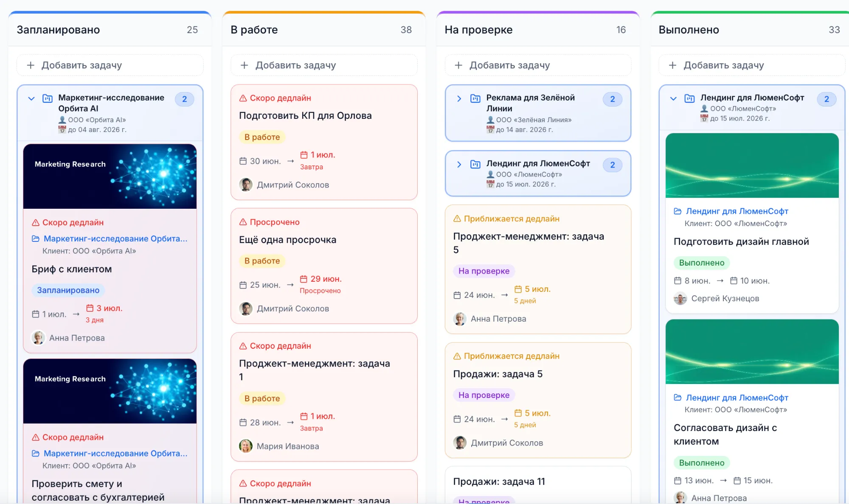Click В работе tag on Подготовить КП для Орлова

coord(262,137)
